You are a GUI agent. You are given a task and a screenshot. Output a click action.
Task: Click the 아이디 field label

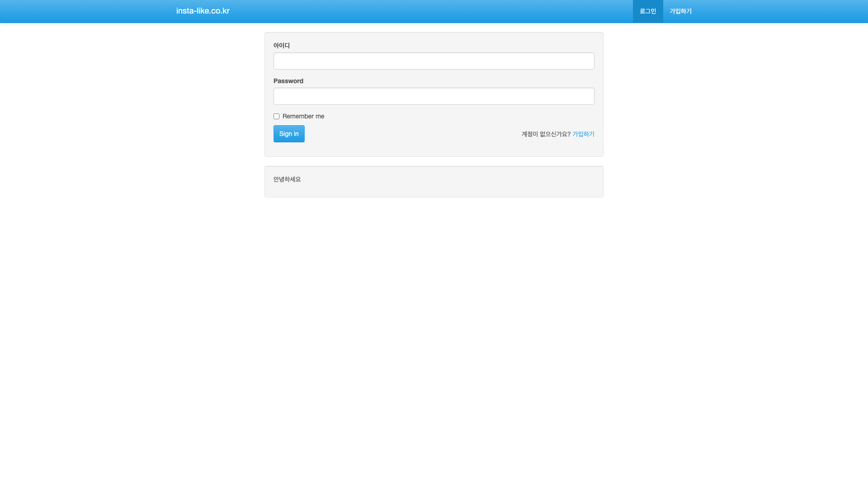(x=281, y=46)
